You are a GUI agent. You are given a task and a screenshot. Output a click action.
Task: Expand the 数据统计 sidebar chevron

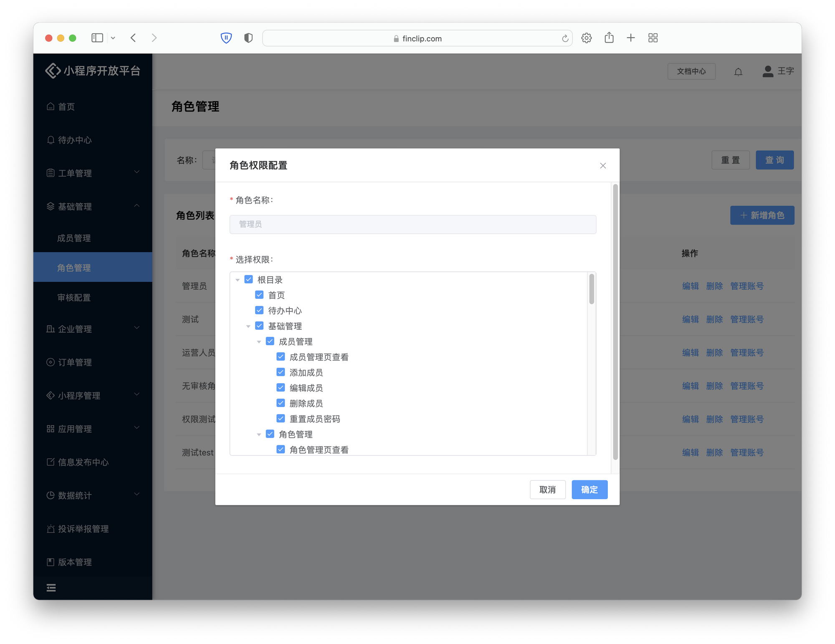tap(137, 494)
